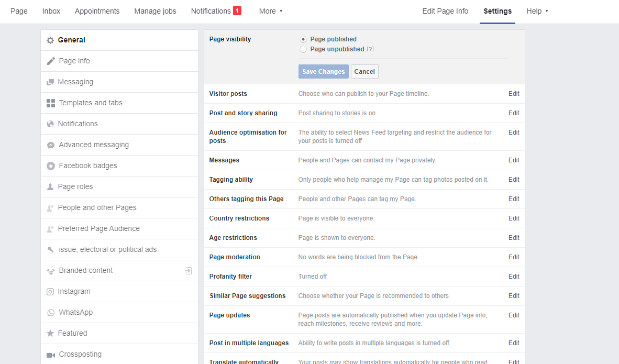Select the pencil icon for Page info
619x364 pixels.
coord(50,61)
